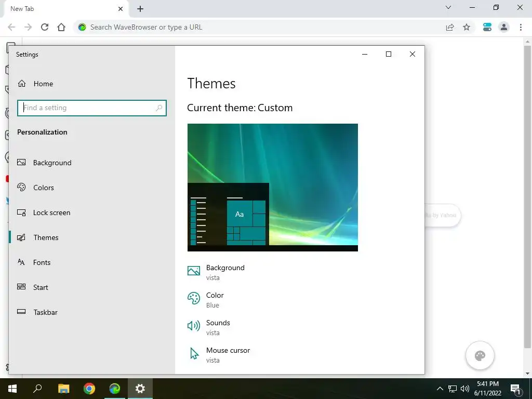
Task: Minimize the Settings window
Action: [365, 54]
